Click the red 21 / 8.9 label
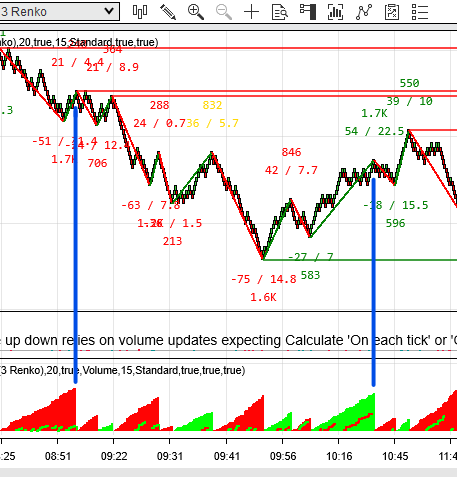Image resolution: width=457 pixels, height=477 pixels. pos(113,67)
